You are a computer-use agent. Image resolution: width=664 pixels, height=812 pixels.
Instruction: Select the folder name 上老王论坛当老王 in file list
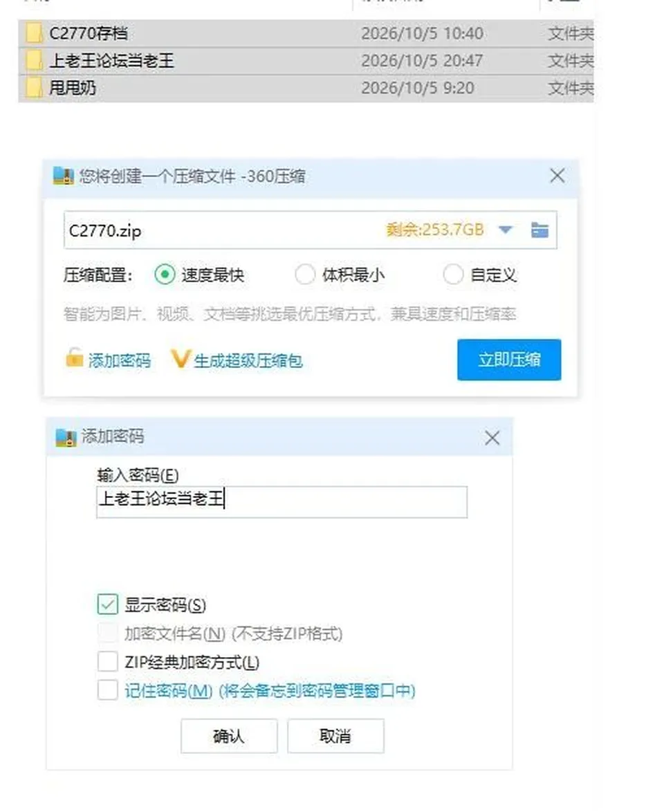pos(112,61)
